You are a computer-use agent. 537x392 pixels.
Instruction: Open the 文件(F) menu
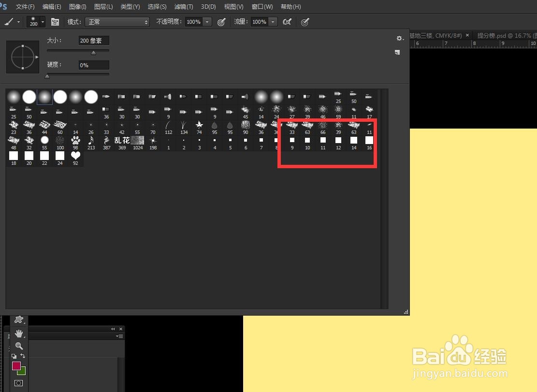click(25, 6)
